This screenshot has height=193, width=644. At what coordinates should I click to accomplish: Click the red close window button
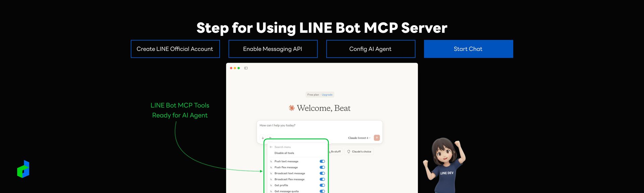231,68
